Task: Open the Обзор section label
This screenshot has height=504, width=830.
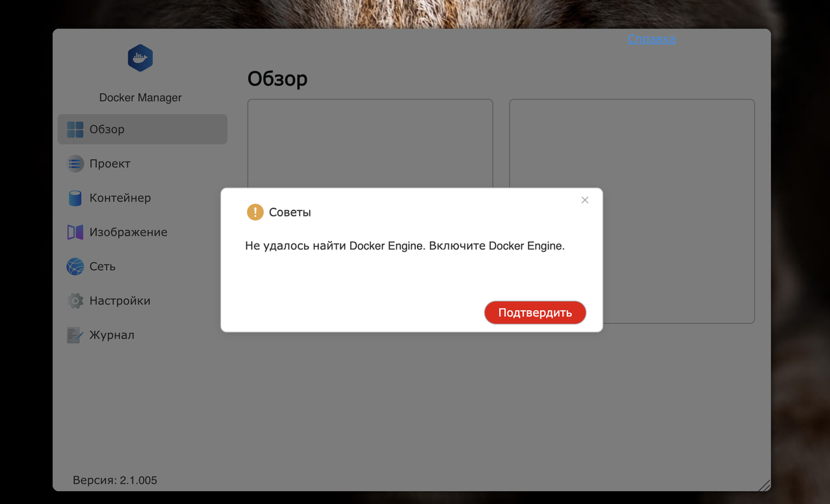Action: (107, 130)
